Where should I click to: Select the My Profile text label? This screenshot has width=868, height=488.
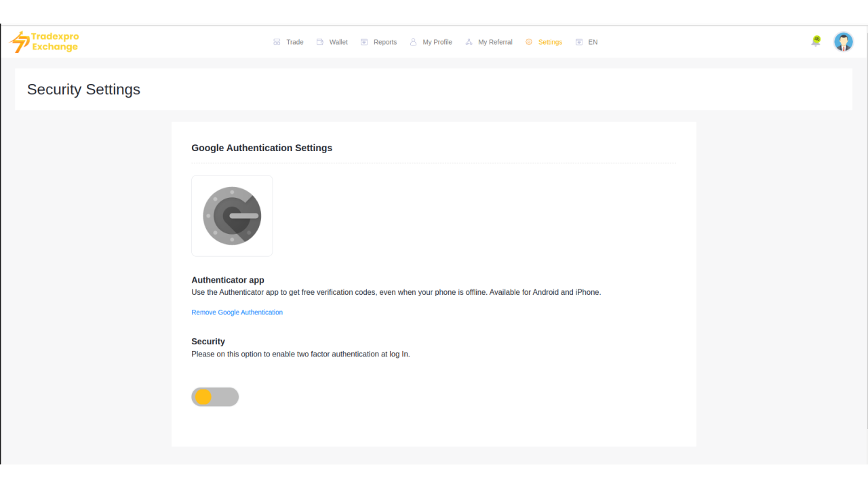[437, 42]
